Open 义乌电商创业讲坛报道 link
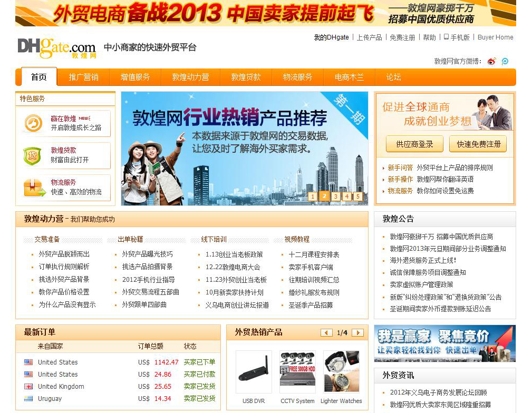The height and width of the screenshot is (413, 532). click(x=237, y=305)
